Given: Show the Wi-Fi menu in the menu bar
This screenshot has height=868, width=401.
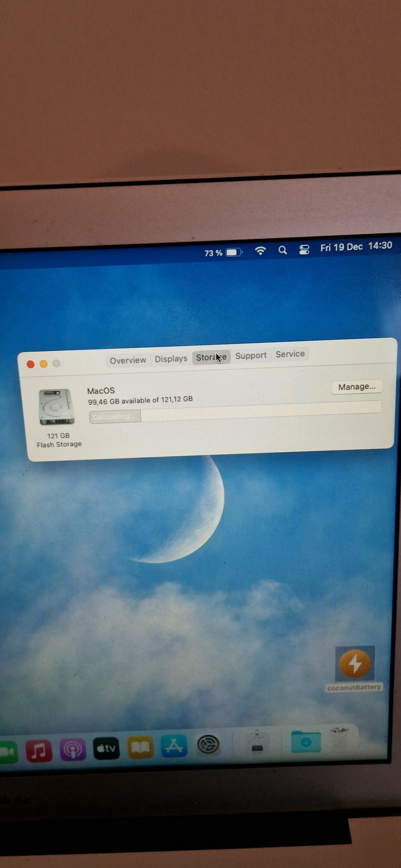Looking at the screenshot, I should point(260,251).
